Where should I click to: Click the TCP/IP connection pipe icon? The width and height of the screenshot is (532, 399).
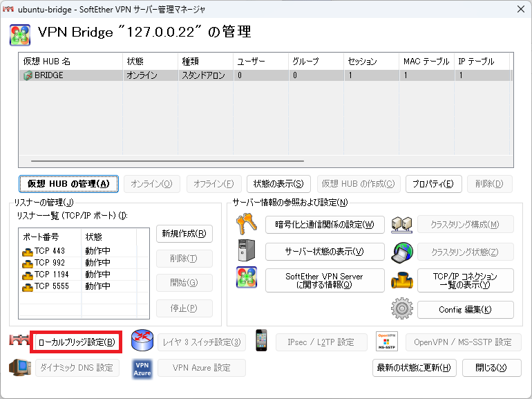click(x=401, y=280)
